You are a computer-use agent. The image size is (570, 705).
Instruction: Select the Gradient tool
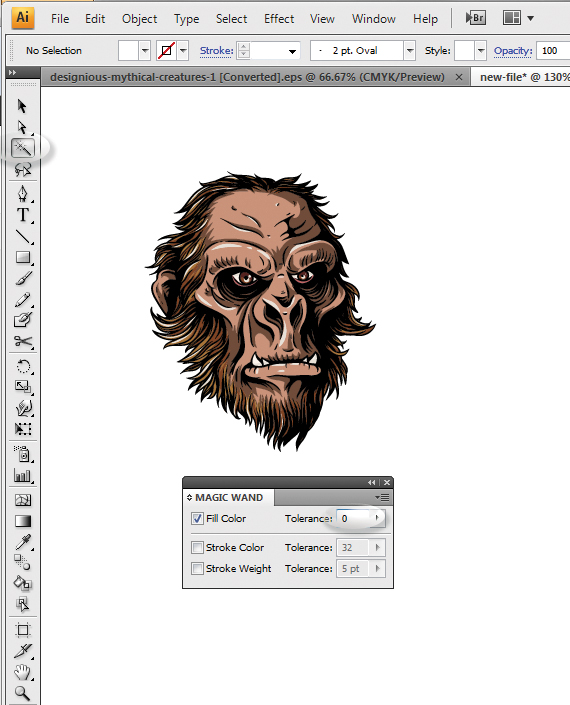[22, 521]
